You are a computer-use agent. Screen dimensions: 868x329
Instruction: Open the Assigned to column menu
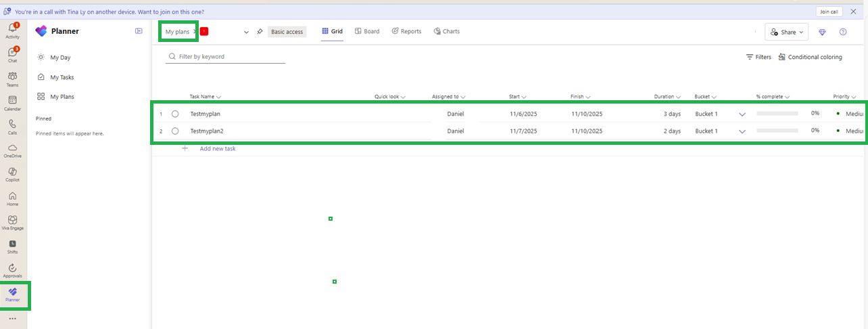pos(464,97)
